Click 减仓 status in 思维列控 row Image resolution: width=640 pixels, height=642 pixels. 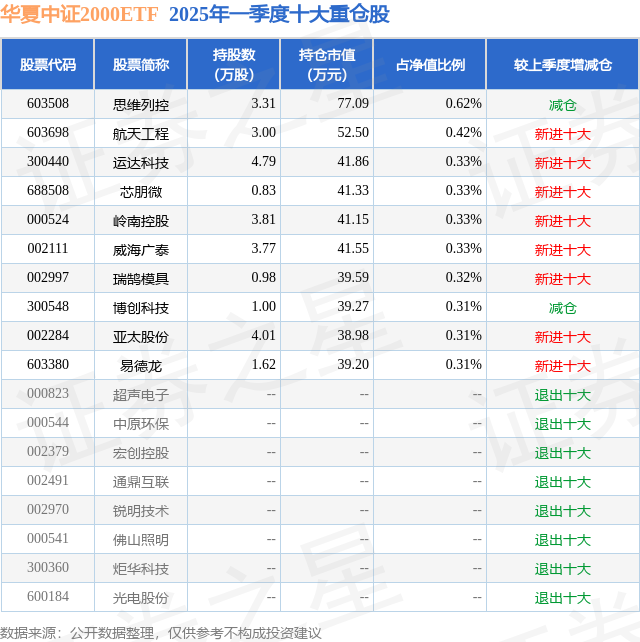[x=563, y=105]
